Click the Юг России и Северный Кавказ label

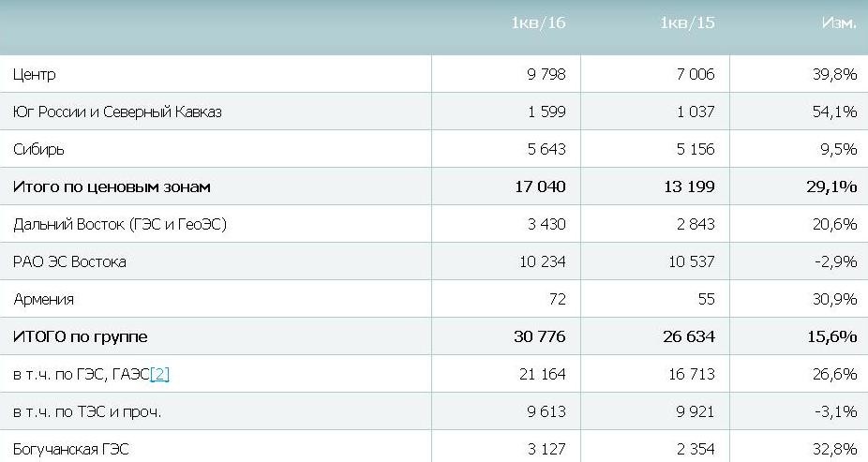click(x=117, y=112)
